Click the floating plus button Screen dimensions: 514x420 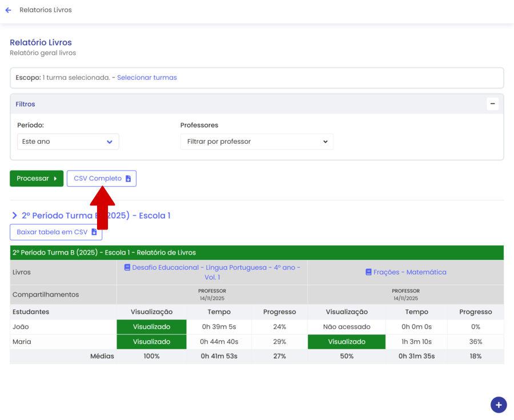498,405
